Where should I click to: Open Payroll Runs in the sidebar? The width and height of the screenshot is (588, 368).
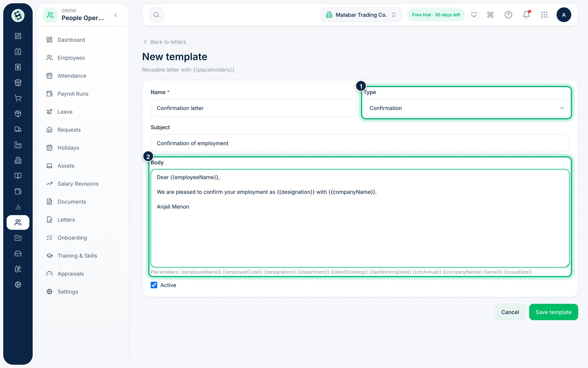pyautogui.click(x=82, y=94)
